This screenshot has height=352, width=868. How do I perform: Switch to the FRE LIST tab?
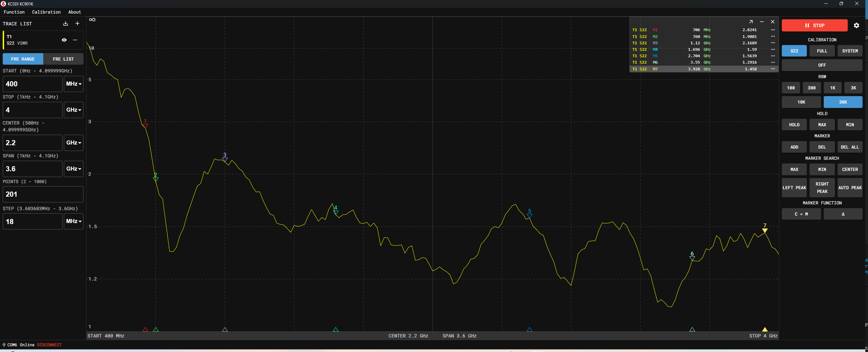point(63,59)
